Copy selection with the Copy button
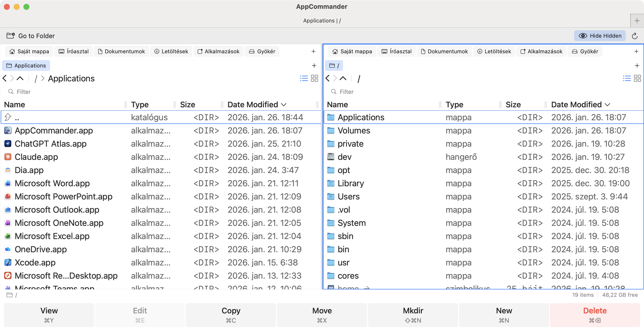The width and height of the screenshot is (644, 330). coord(230,315)
